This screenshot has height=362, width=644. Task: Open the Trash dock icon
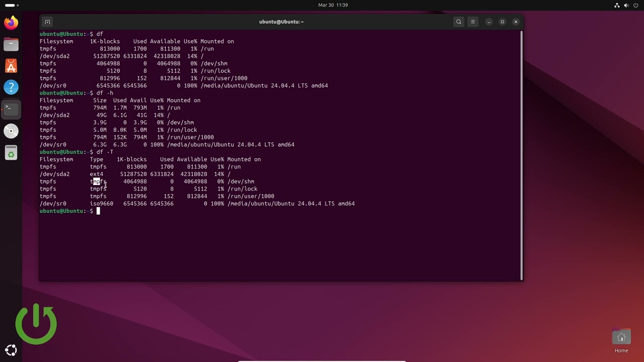pos(11,153)
